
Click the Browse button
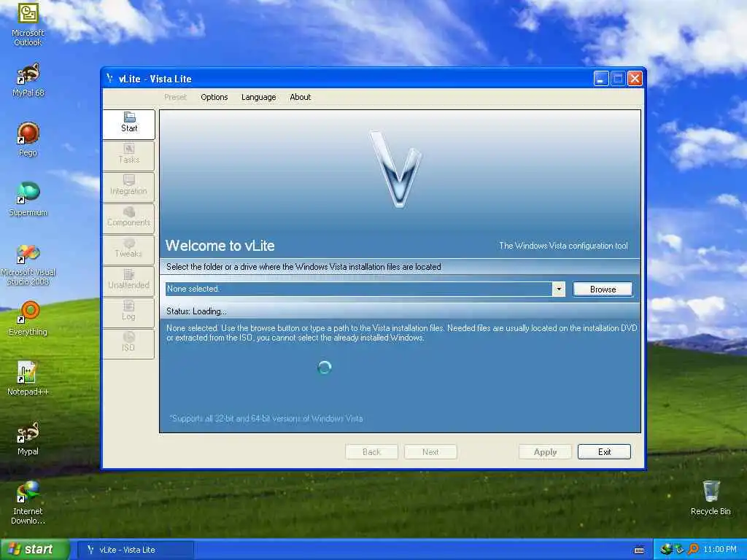[x=603, y=289]
